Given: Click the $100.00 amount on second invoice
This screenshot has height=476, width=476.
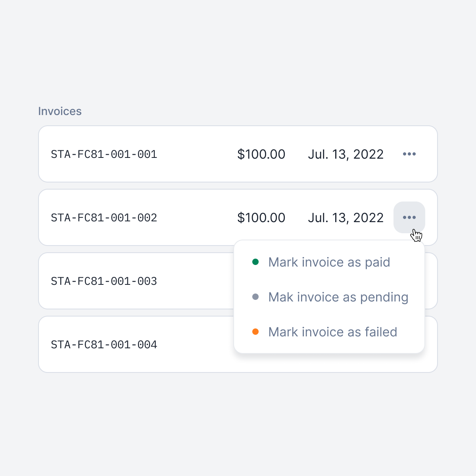Looking at the screenshot, I should [x=261, y=218].
